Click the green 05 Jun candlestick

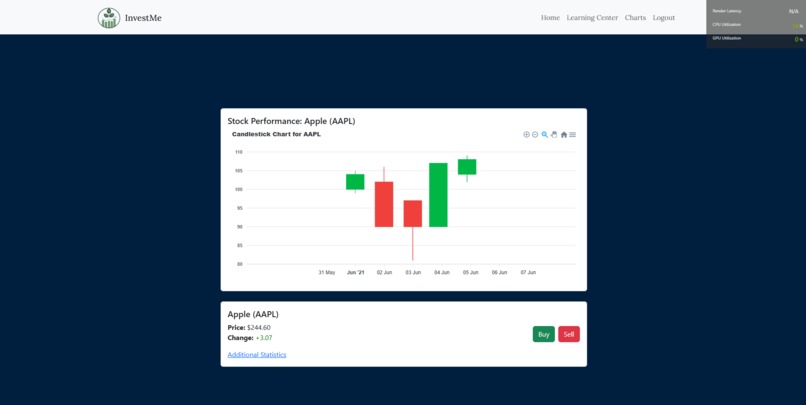click(467, 167)
